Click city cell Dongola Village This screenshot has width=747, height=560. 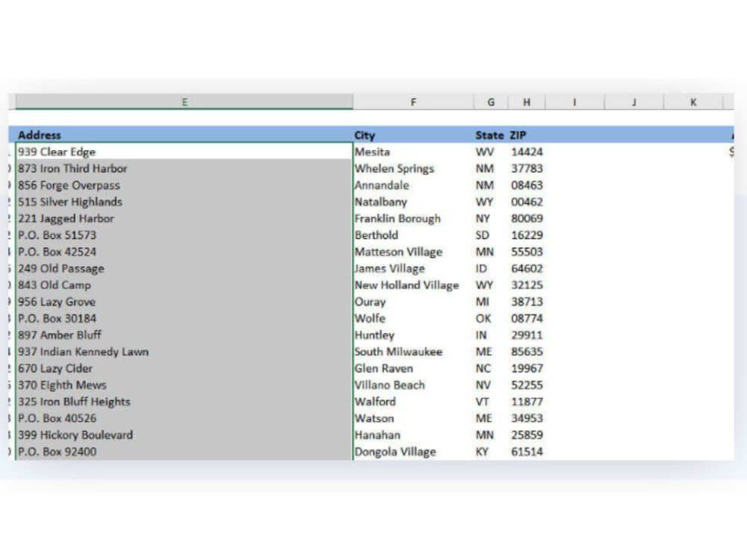click(x=413, y=452)
